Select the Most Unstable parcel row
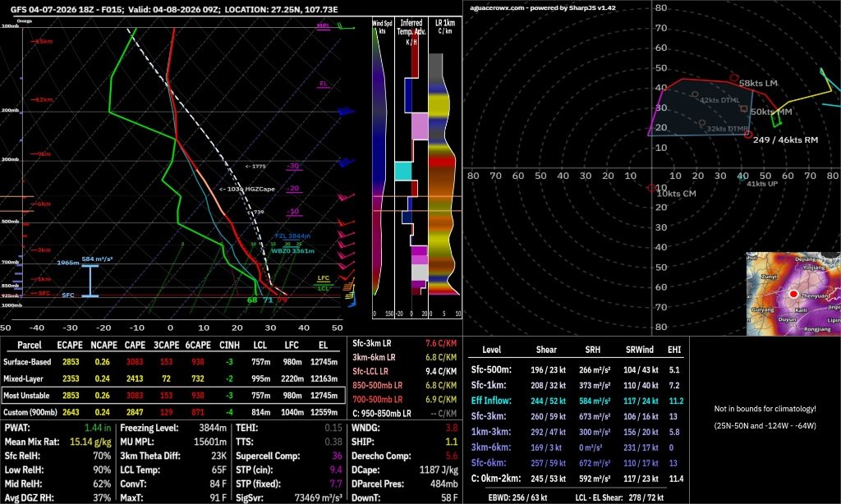Viewport: 841px width, 504px height. (x=172, y=395)
